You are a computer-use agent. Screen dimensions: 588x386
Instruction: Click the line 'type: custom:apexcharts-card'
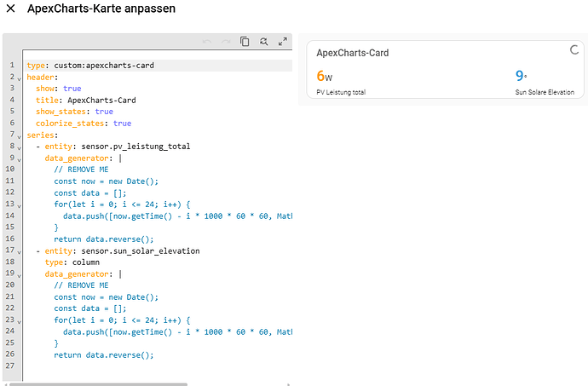click(x=90, y=66)
